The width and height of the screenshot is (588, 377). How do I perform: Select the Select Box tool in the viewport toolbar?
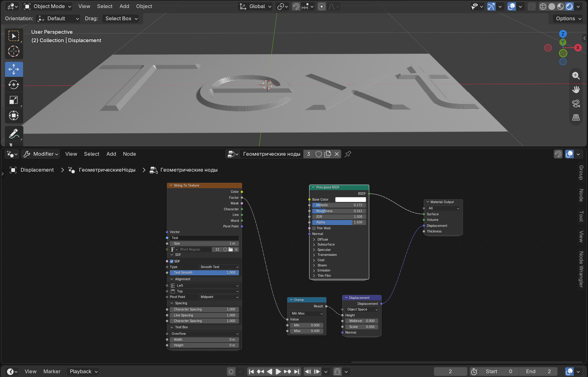point(14,36)
